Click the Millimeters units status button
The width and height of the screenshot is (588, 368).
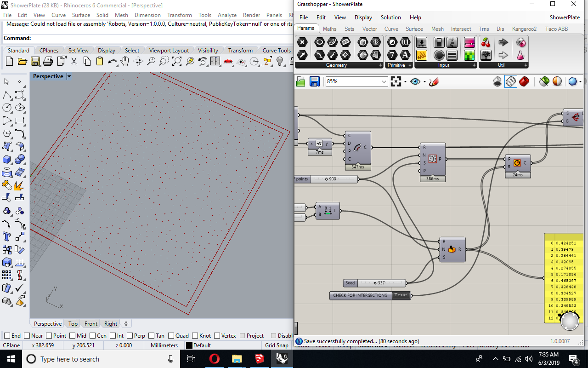point(164,345)
